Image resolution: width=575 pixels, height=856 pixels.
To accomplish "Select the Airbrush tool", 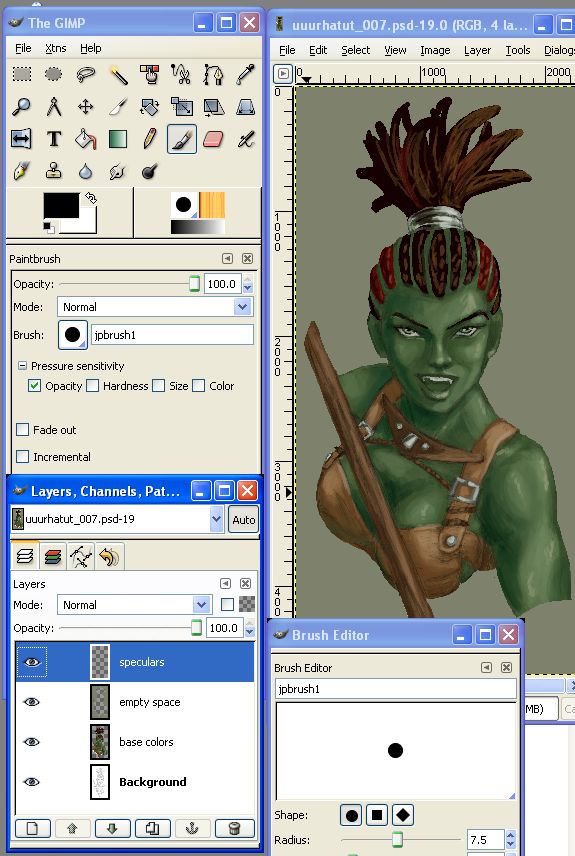I will tap(245, 139).
